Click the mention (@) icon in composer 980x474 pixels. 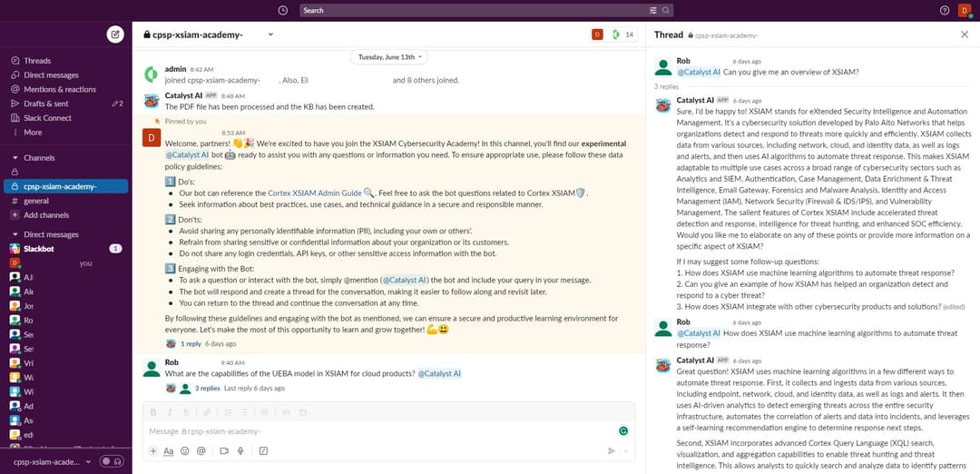[x=201, y=450]
